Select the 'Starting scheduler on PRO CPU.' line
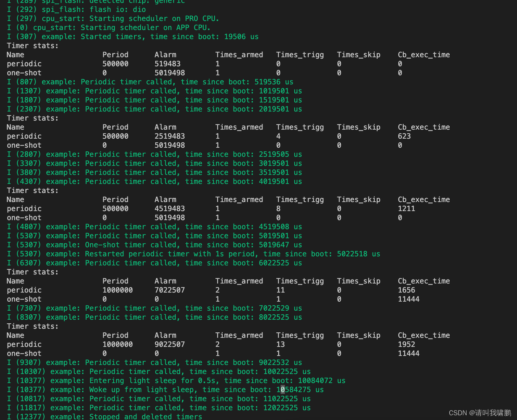 [x=113, y=18]
